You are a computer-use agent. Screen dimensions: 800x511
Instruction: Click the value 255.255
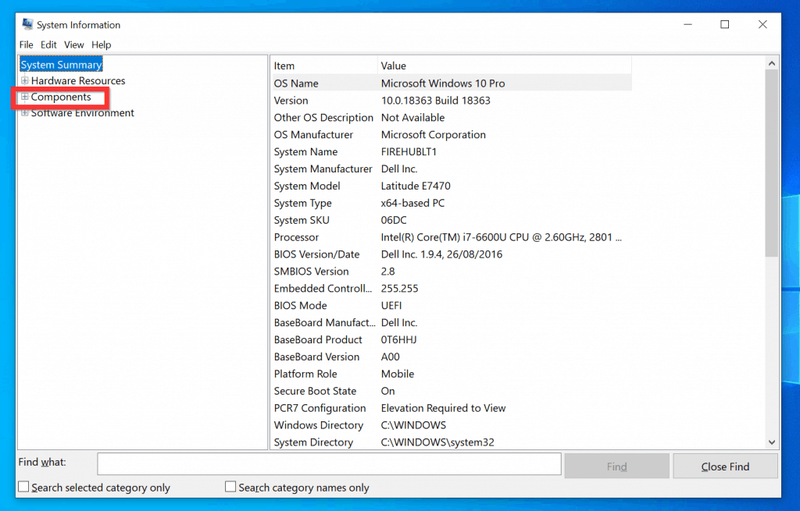click(x=399, y=289)
